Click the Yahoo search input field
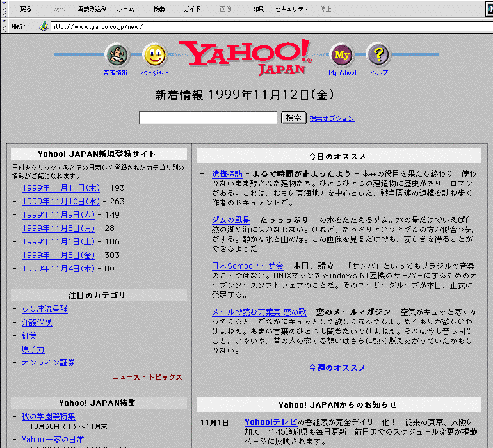The image size is (493, 448). [x=208, y=118]
